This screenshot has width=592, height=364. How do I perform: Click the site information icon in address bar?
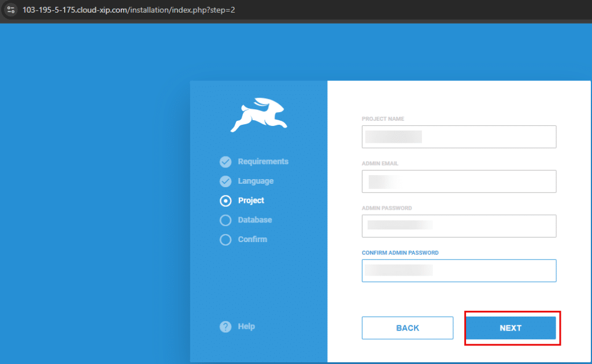10,9
